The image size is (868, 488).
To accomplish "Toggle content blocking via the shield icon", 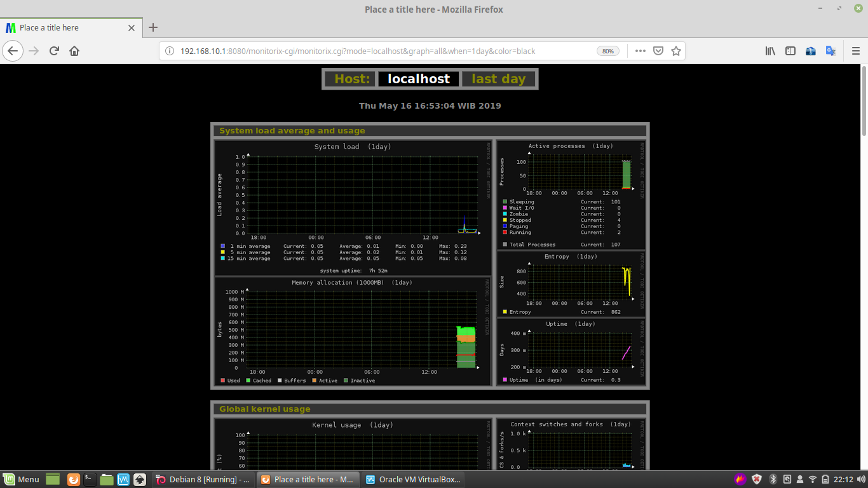I will (x=658, y=50).
